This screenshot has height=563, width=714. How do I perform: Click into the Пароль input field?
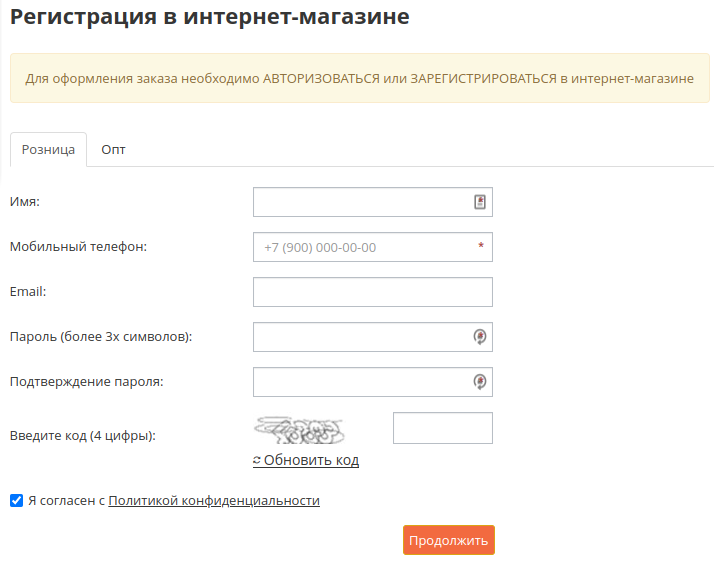point(373,337)
